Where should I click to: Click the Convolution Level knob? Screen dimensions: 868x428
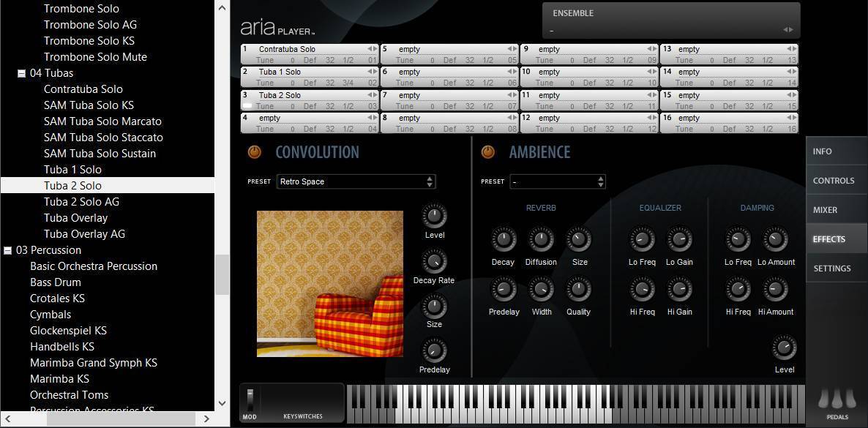click(x=434, y=216)
